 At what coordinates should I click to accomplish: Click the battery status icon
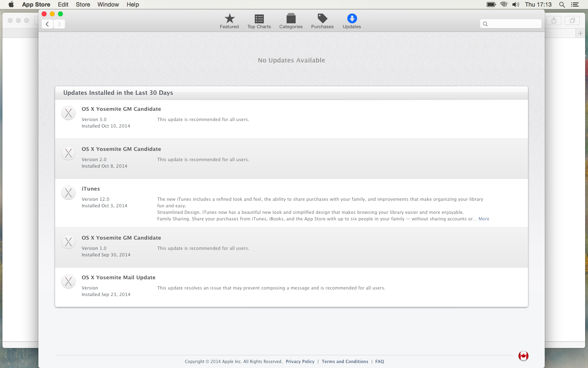[x=491, y=4]
